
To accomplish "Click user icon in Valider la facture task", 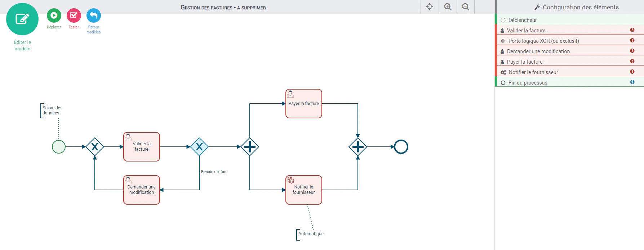I will 128,137.
